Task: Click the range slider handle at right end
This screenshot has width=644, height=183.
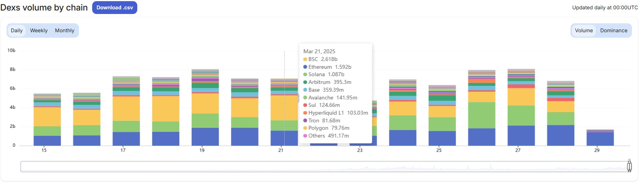Action: coord(629,166)
